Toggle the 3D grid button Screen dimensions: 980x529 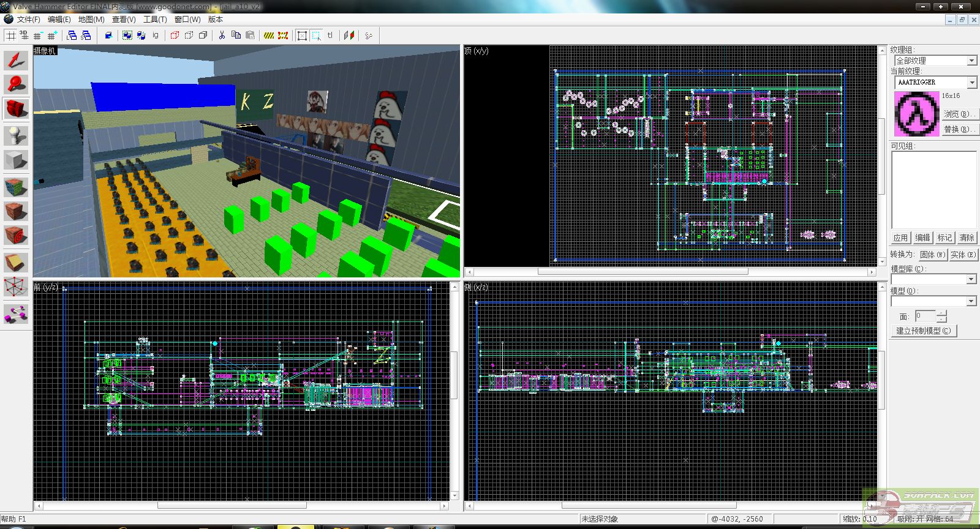[24, 36]
